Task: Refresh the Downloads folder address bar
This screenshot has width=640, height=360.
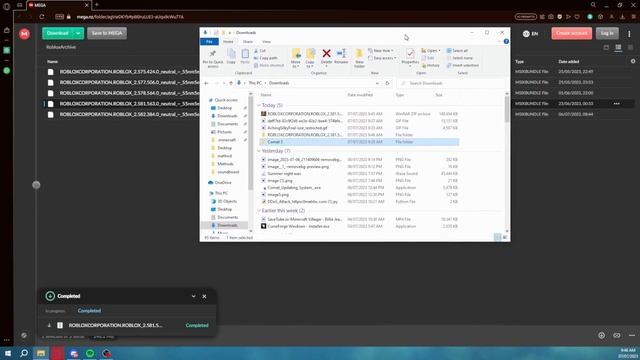Action: 387,83
